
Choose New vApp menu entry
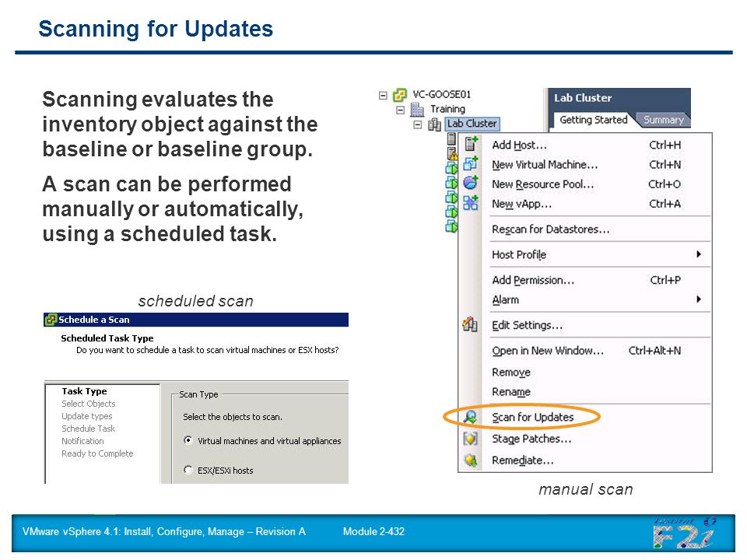pos(586,205)
